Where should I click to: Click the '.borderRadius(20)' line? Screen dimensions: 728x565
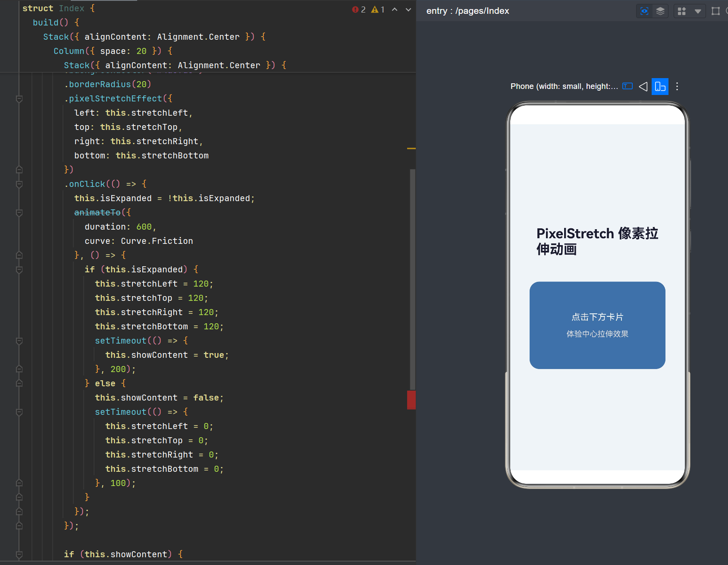click(x=108, y=84)
